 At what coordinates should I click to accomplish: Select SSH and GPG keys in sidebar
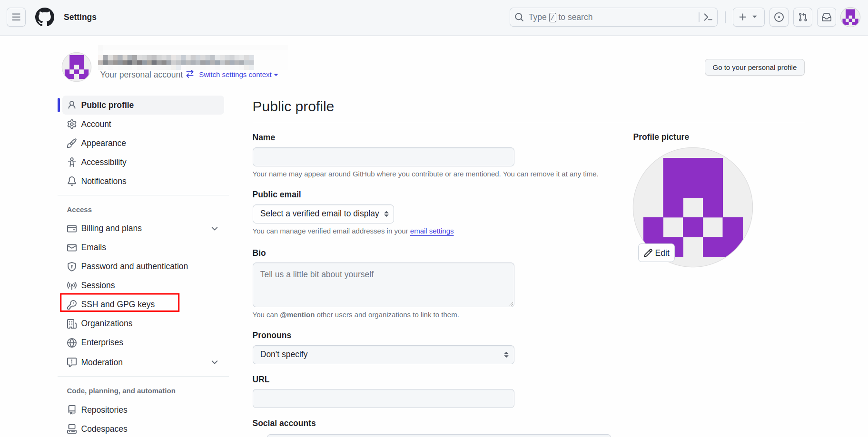[118, 304]
